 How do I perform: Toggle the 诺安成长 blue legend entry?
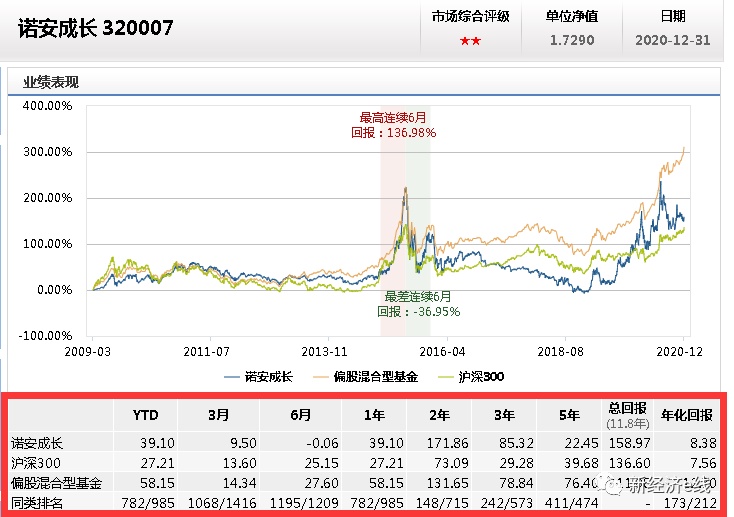tap(258, 377)
